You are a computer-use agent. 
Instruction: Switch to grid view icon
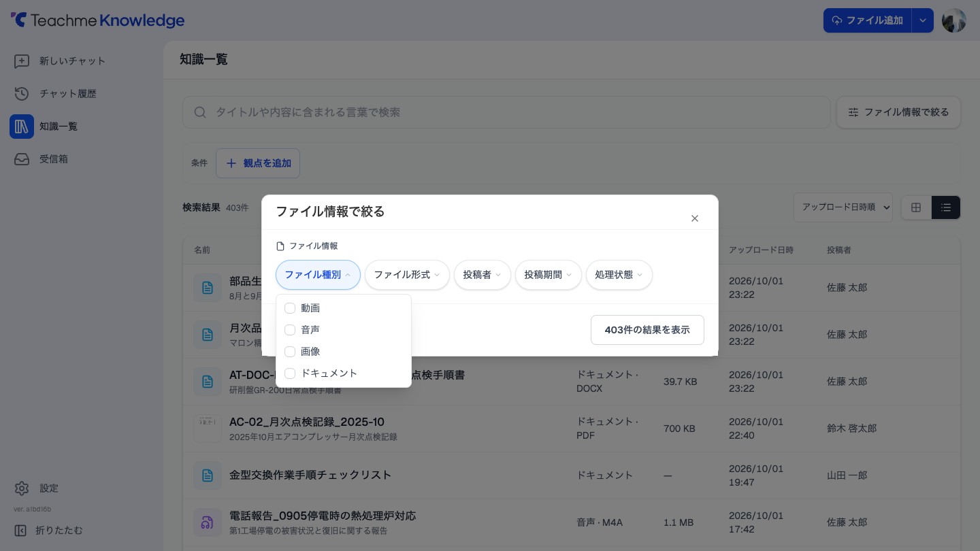coord(916,207)
